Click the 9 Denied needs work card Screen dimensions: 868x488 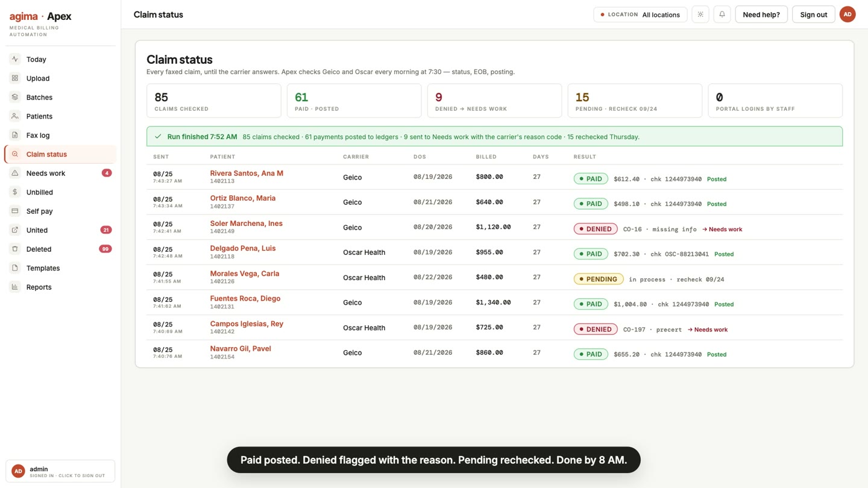coord(494,101)
